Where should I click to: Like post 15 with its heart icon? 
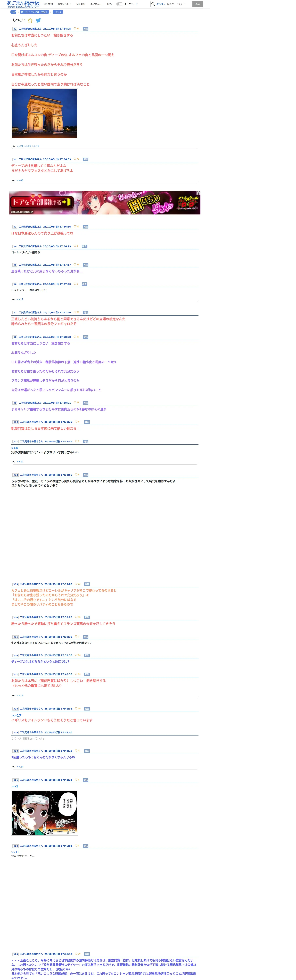click(x=76, y=637)
